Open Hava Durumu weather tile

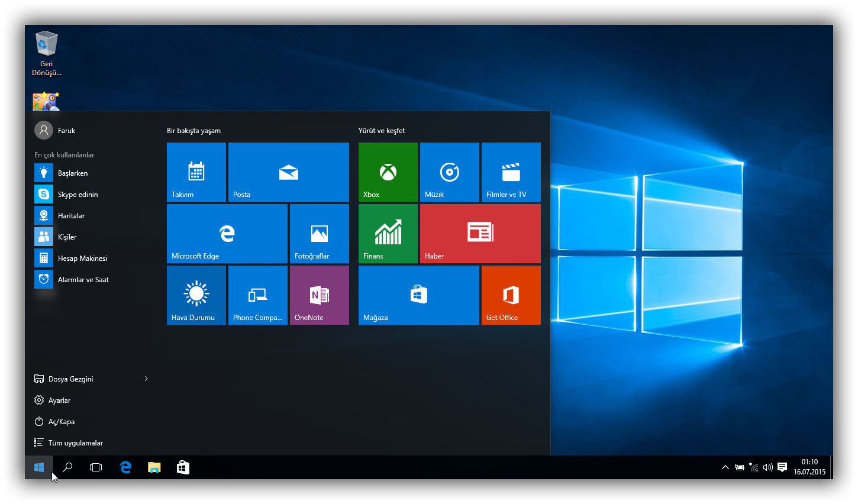coord(196,295)
